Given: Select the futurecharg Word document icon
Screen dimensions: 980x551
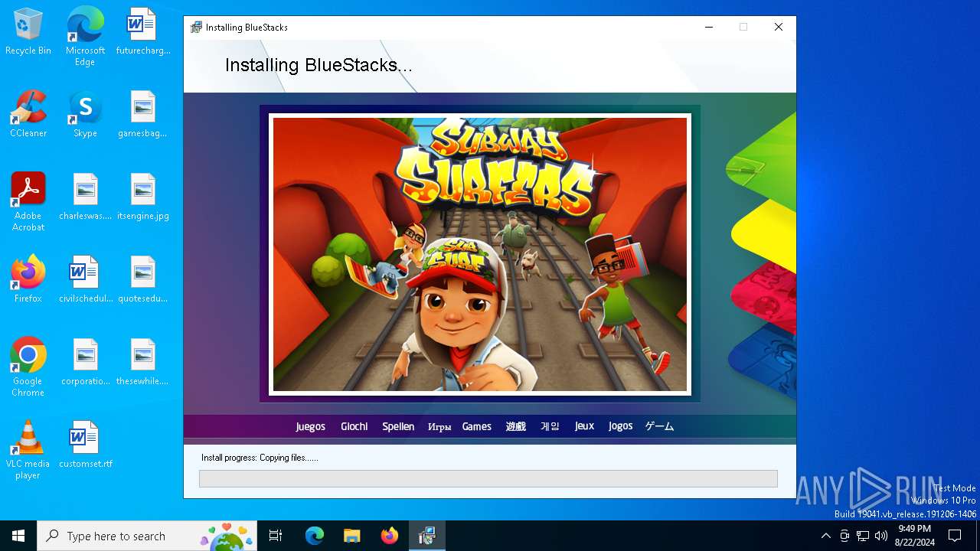Looking at the screenshot, I should 142,31.
